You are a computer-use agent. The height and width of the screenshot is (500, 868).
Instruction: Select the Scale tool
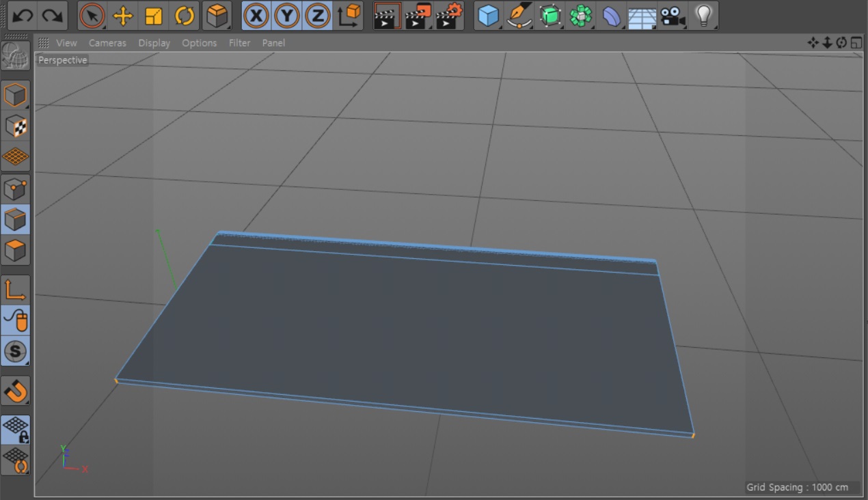coord(154,16)
